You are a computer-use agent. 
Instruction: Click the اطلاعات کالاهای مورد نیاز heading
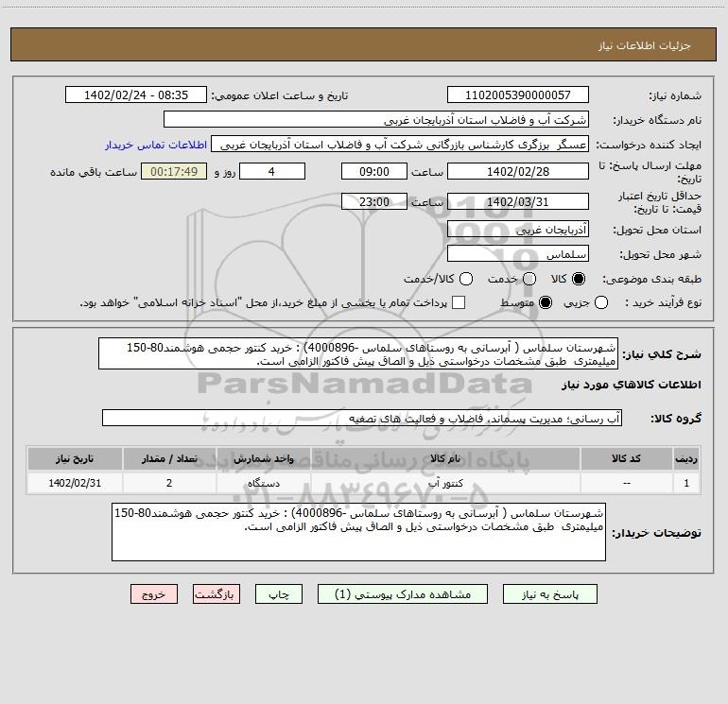pyautogui.click(x=631, y=385)
